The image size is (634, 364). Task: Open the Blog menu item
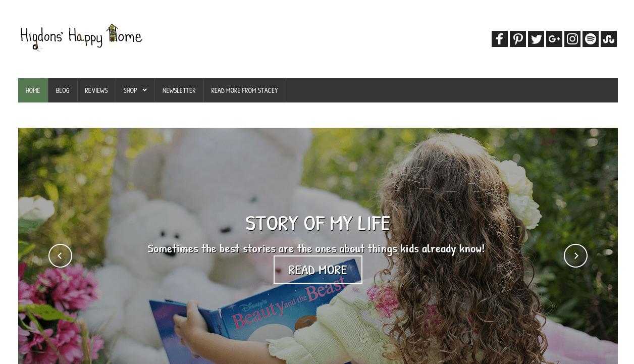click(x=63, y=90)
